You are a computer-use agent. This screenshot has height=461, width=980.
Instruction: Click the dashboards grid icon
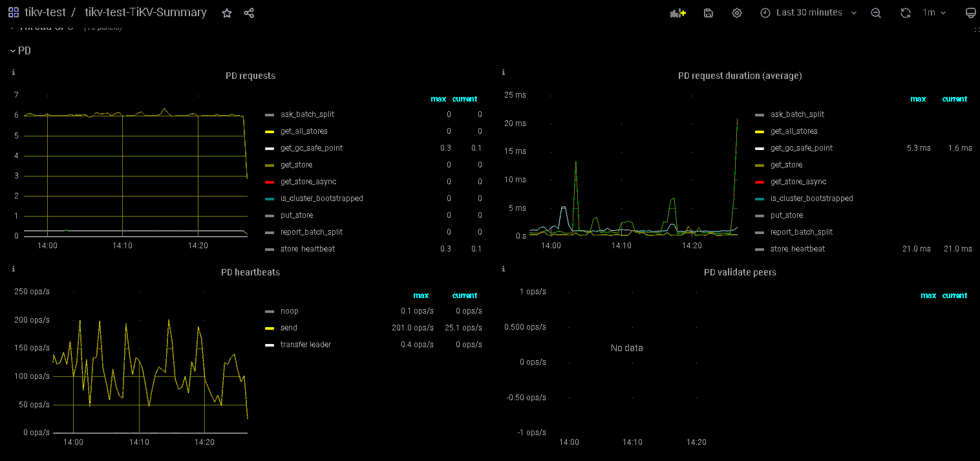(x=13, y=12)
